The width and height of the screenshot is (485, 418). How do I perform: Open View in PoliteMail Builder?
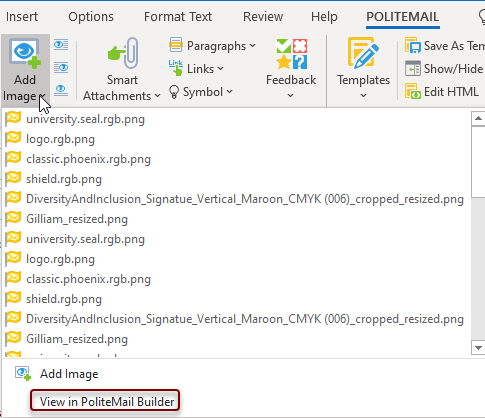point(105,401)
